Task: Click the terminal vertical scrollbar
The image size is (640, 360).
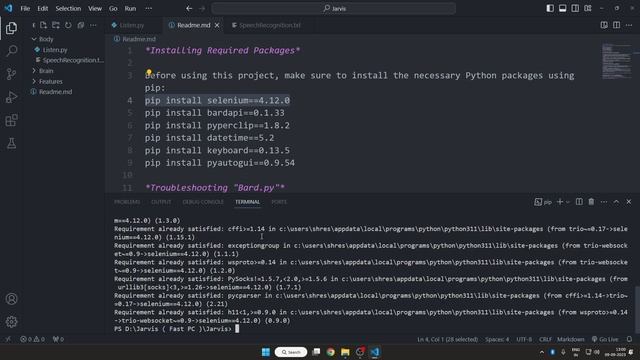Action: (637, 309)
